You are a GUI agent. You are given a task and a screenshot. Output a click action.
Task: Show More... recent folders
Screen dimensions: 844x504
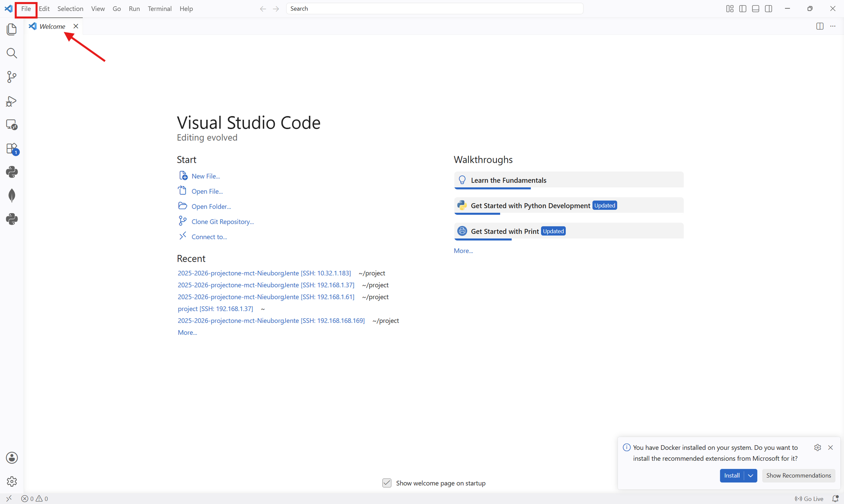pyautogui.click(x=187, y=332)
